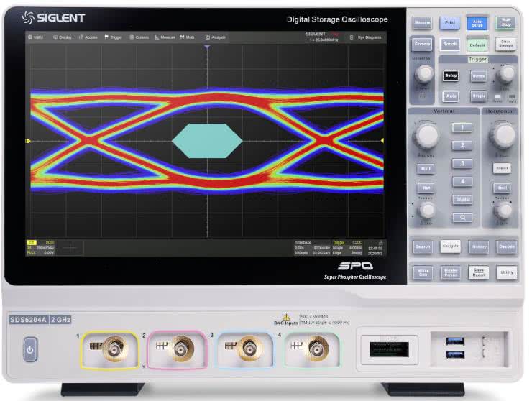Screen dimensions: 532x401
Task: Open the Analysis menu on screen toolbar
Action: click(216, 37)
